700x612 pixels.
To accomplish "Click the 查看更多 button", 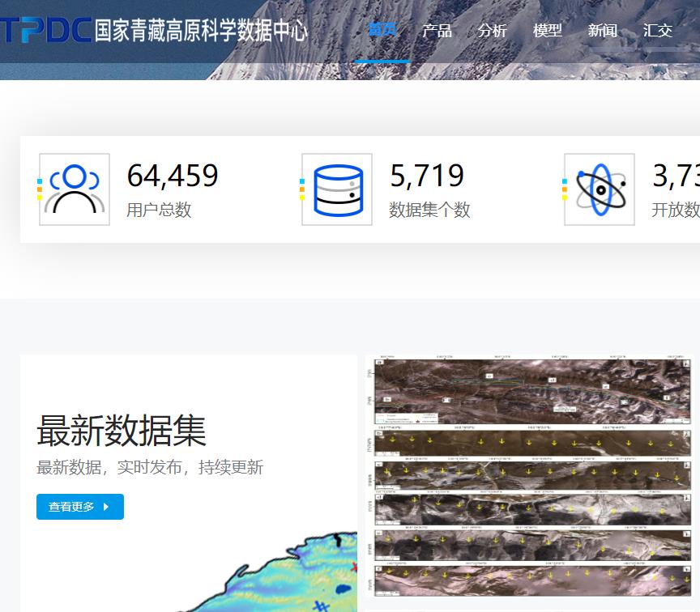I will (x=79, y=507).
